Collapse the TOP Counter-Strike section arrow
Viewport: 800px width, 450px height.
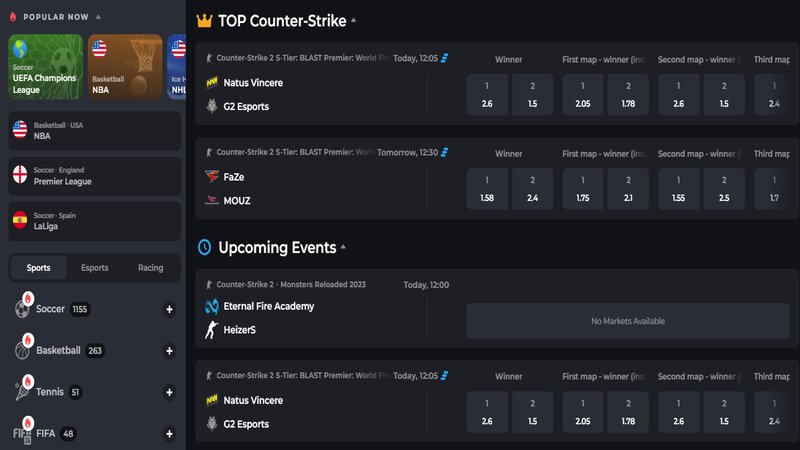point(354,20)
